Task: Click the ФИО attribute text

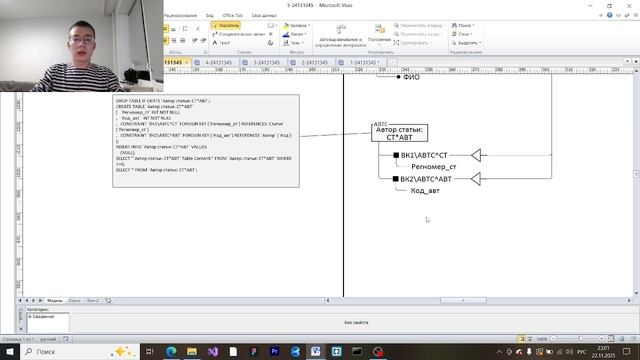Action: click(x=411, y=77)
